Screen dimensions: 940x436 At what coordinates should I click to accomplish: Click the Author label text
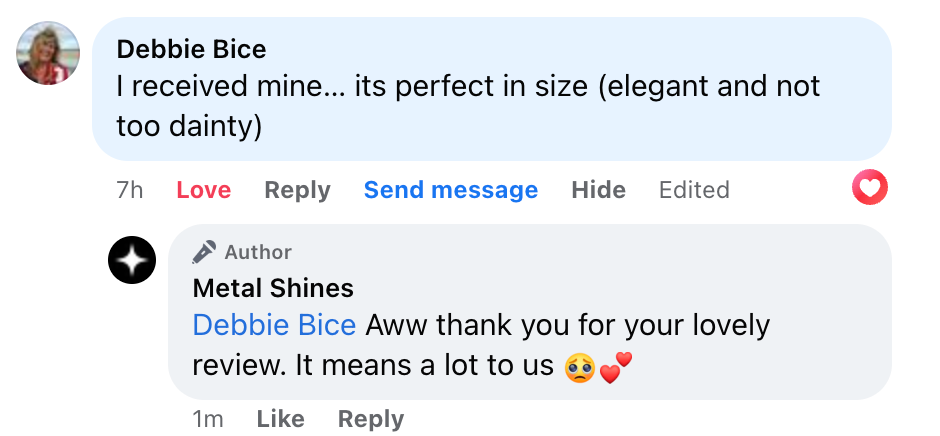pyautogui.click(x=258, y=252)
